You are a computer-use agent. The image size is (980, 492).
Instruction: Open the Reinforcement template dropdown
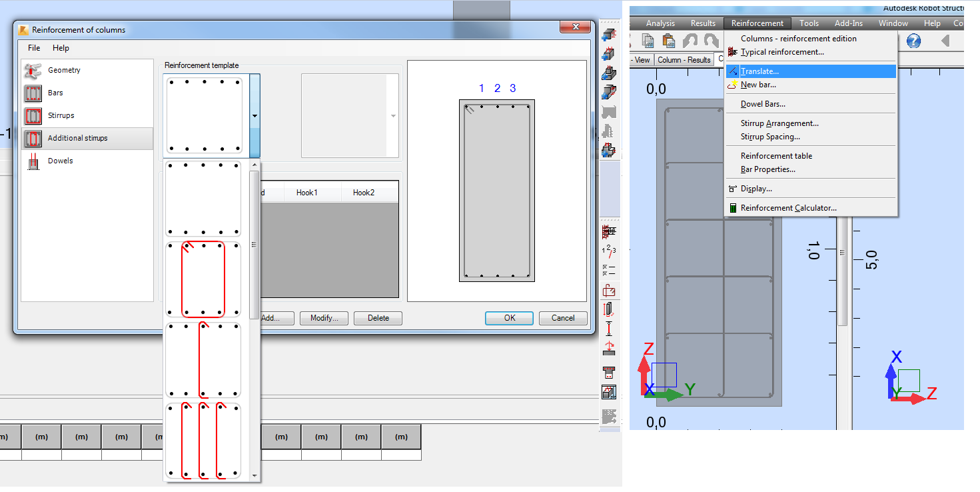click(x=254, y=115)
